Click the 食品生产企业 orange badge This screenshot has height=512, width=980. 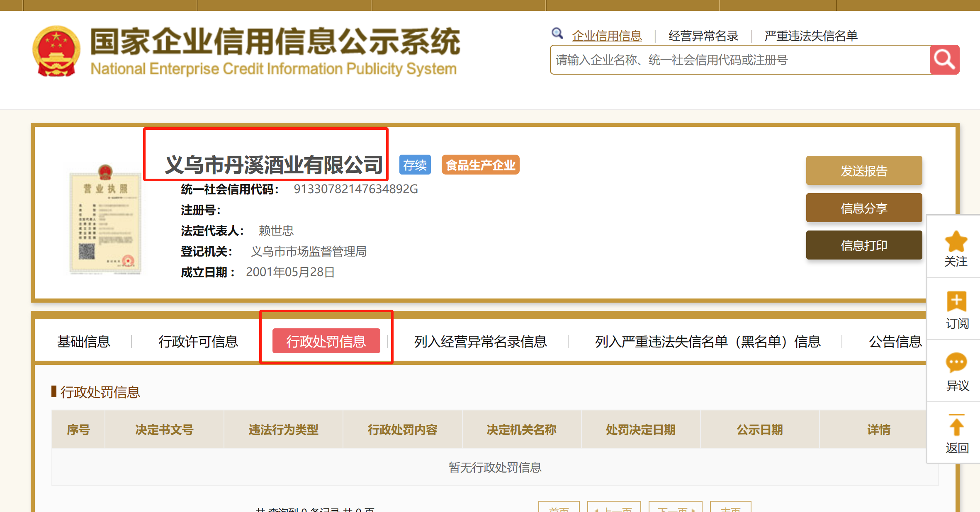pos(480,165)
